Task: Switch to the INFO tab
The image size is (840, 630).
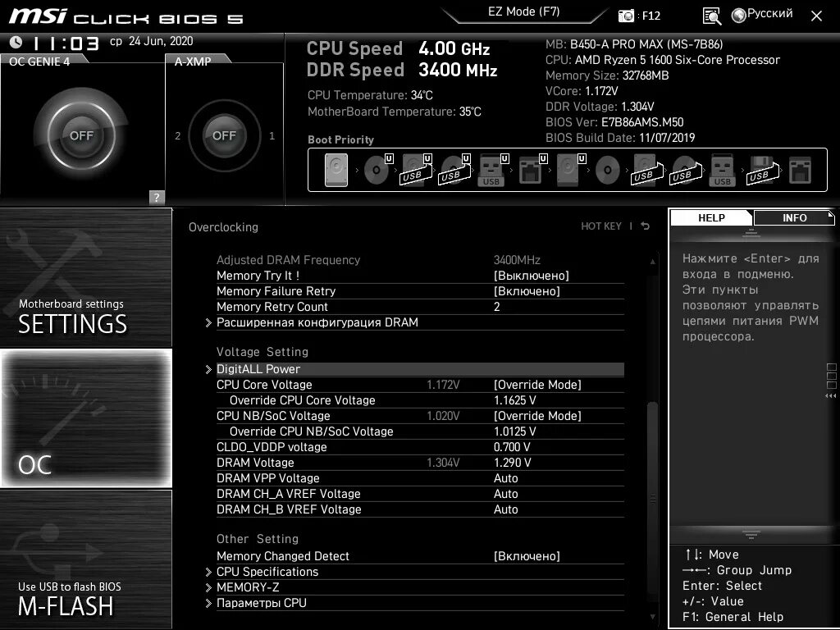Action: pyautogui.click(x=794, y=217)
